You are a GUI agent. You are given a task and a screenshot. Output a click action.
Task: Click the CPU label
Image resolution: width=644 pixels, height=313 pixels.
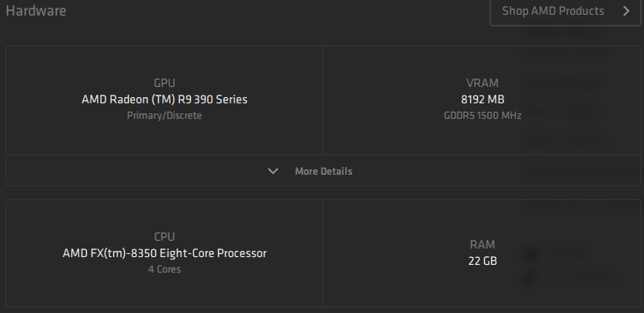pos(164,236)
